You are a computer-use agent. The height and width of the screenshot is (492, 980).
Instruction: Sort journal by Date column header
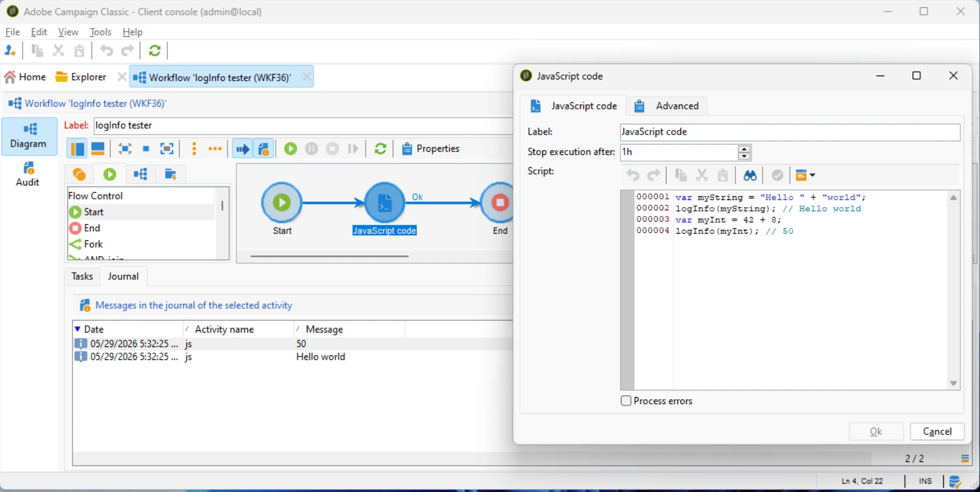(x=127, y=329)
